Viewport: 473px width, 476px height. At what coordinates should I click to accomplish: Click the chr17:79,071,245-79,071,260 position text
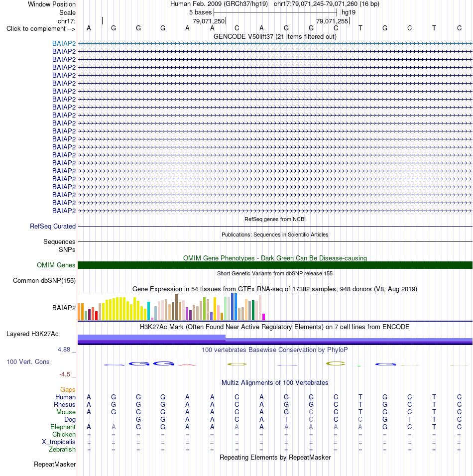[326, 4]
